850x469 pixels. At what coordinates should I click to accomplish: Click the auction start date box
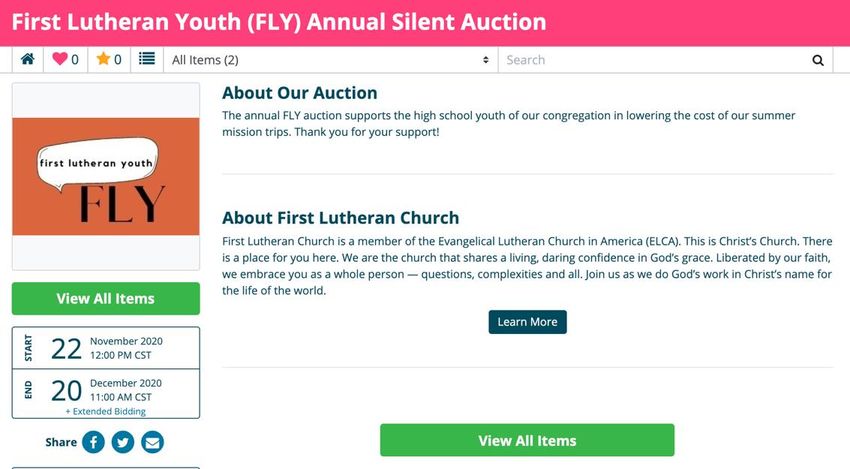(106, 348)
